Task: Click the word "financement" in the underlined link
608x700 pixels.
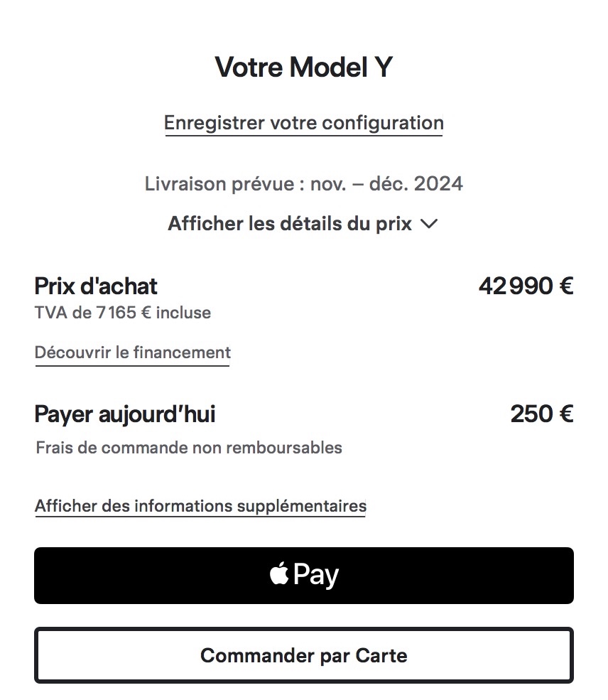Action: point(182,352)
